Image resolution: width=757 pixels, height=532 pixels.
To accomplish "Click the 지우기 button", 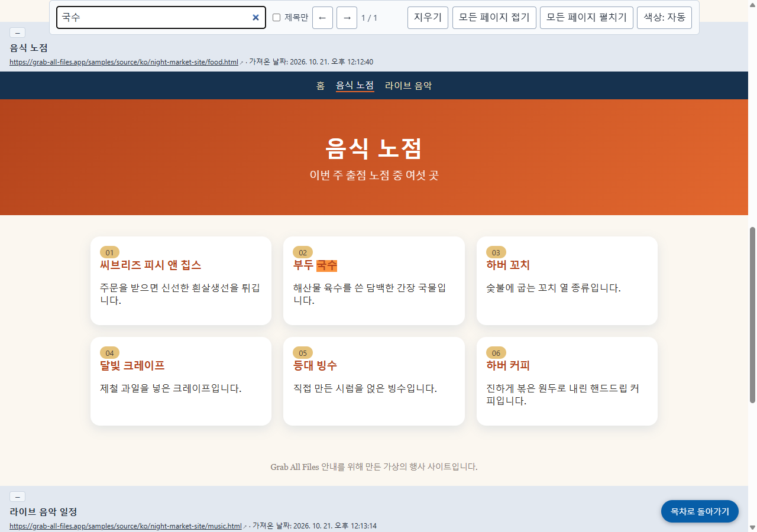I will [428, 18].
